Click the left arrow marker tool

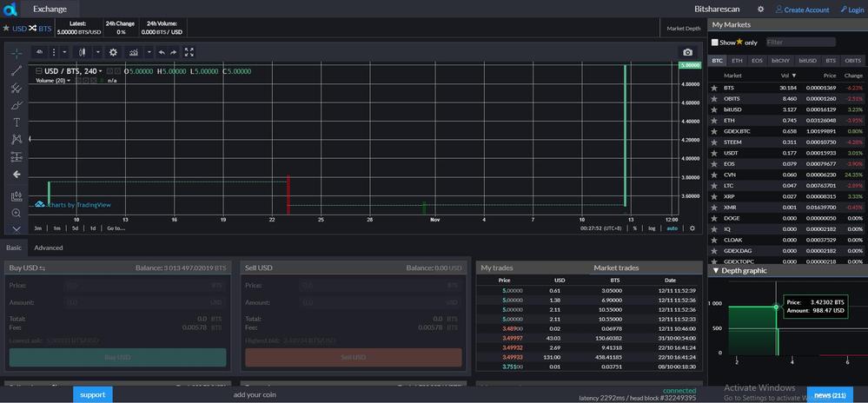tap(17, 175)
